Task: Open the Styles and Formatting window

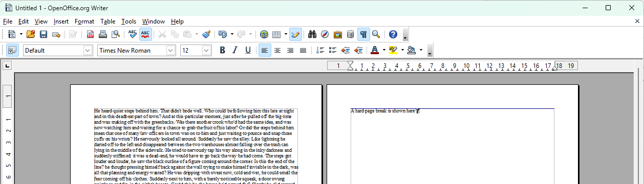Action: click(x=12, y=50)
